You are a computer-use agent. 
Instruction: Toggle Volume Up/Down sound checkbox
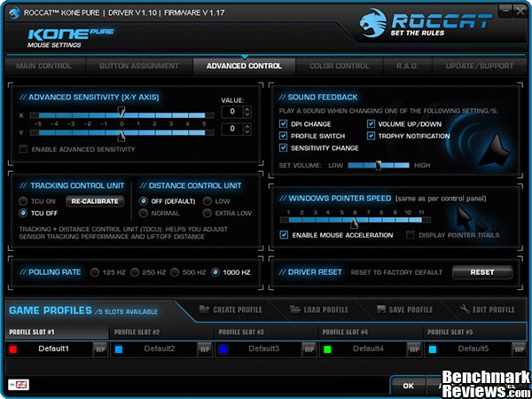pos(371,124)
